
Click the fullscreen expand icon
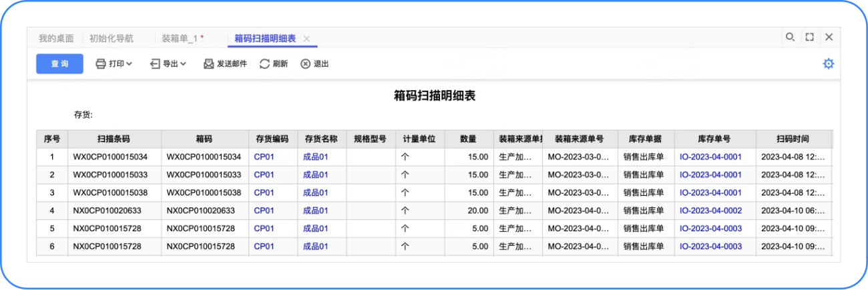point(809,37)
